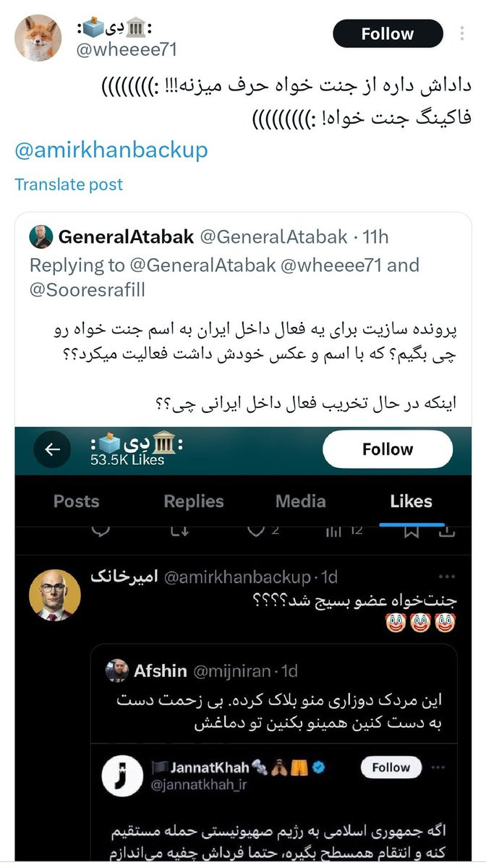Click the like heart icon
Screen dimensions: 486x868
point(255,531)
